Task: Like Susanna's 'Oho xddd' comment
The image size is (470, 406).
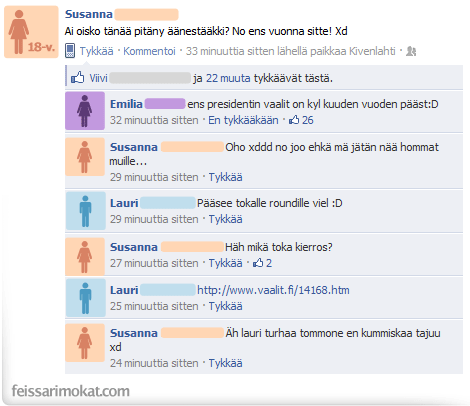Action: (225, 177)
